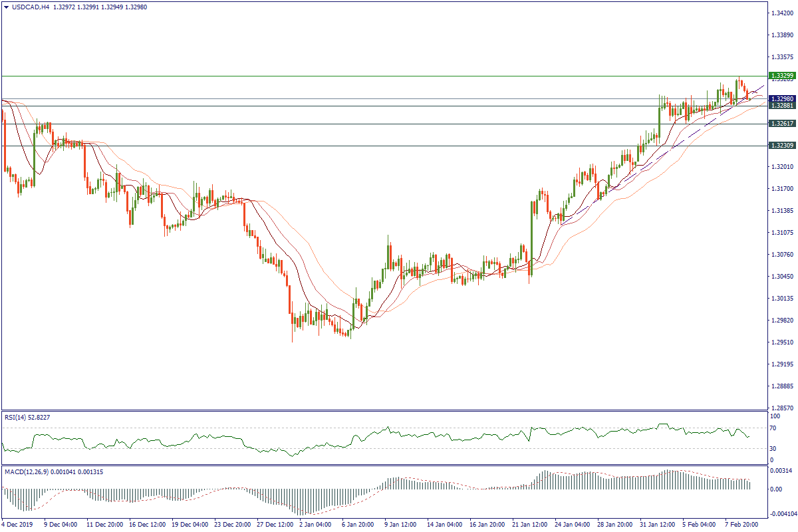Click the 7 Feb 20:00 time label

[742, 525]
